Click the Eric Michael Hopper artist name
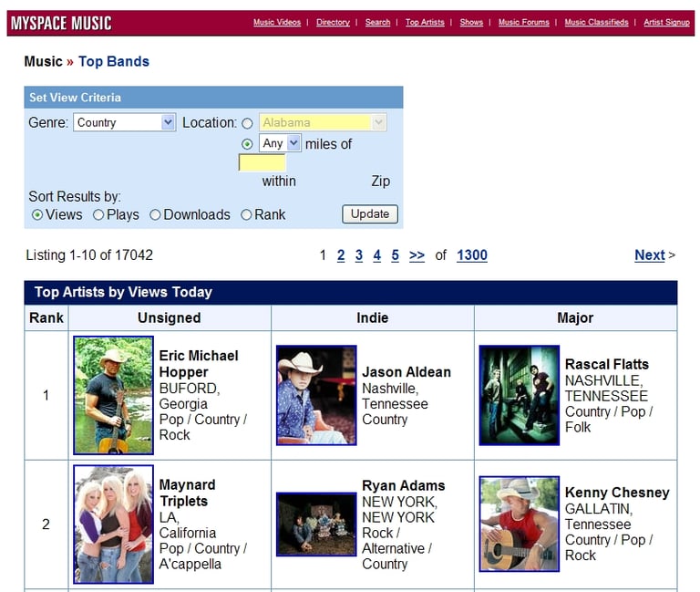The height and width of the screenshot is (592, 700). [199, 364]
